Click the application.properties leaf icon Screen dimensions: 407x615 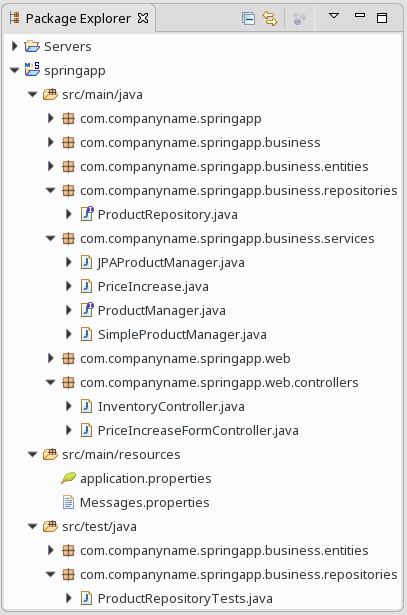tap(68, 478)
